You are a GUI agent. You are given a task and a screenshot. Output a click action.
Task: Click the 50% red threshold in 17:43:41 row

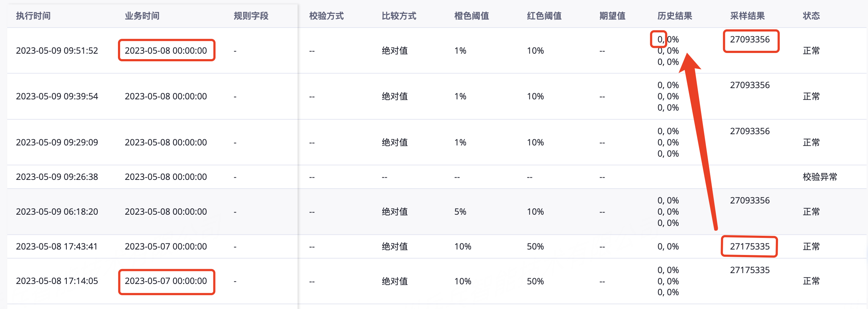point(535,247)
